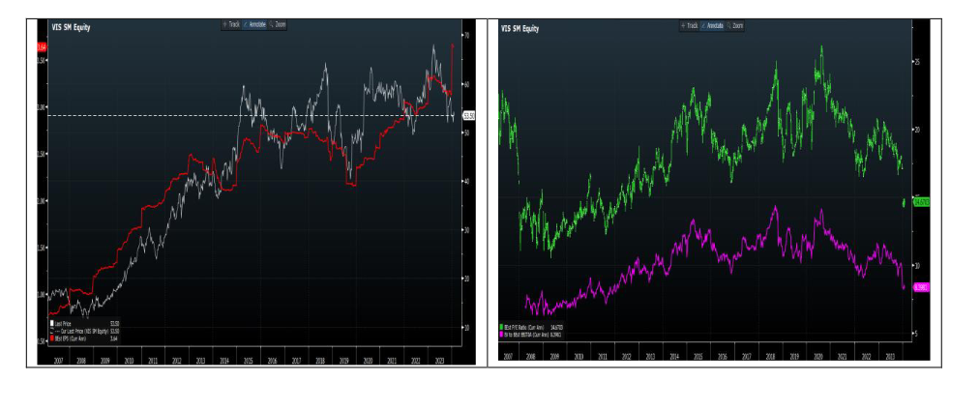Click the red 3.64 EPS value tag
The height and width of the screenshot is (411, 980).
(x=42, y=46)
